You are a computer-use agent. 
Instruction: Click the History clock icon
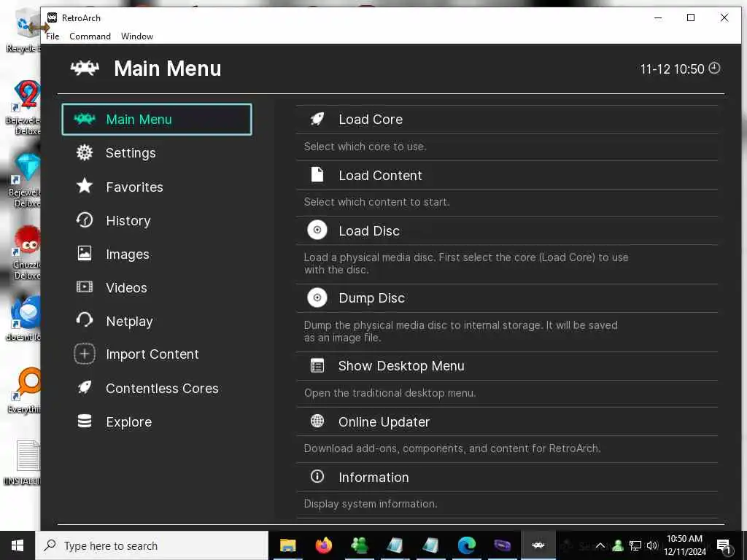pos(85,220)
